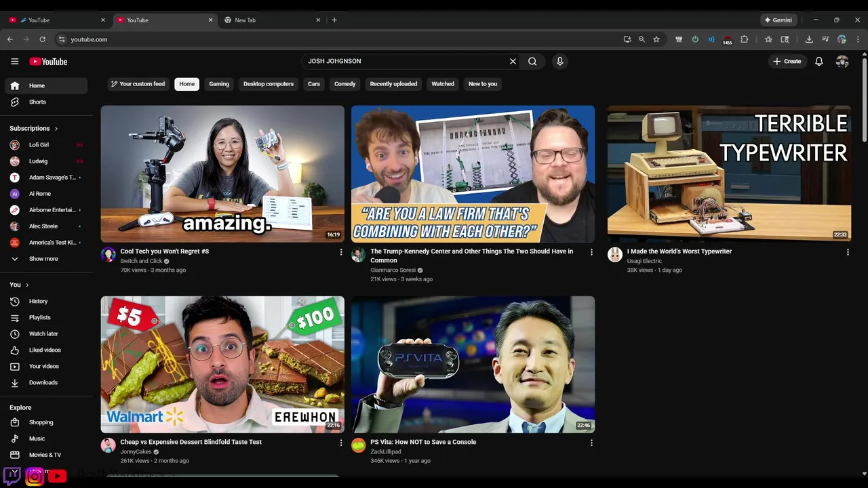Open browser downloads icon
Screen dimensions: 868x488
point(809,39)
